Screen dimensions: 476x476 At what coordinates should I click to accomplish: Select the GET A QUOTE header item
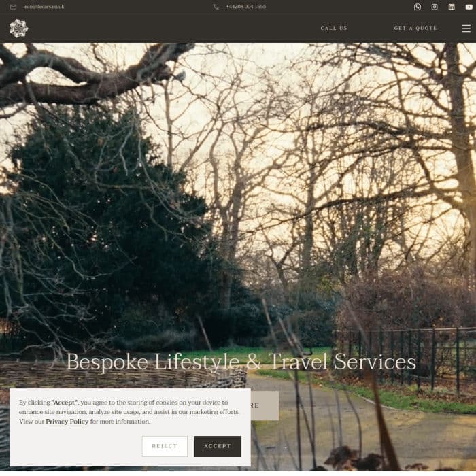(415, 28)
